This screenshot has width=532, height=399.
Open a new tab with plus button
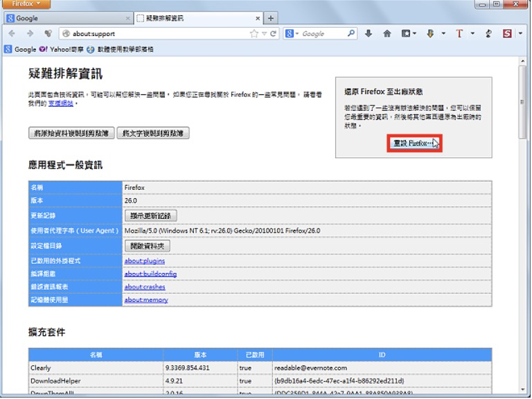[271, 18]
